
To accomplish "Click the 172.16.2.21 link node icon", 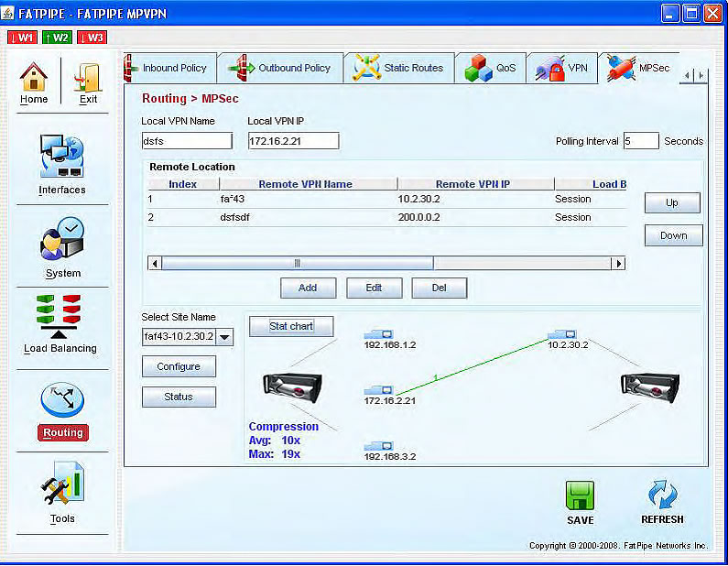I will (378, 390).
